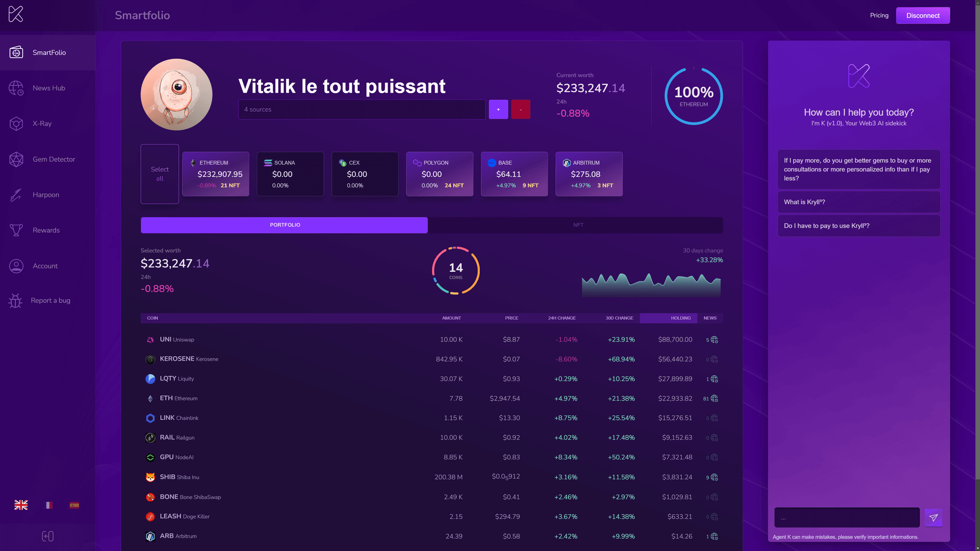Click the Agent K chat input field
980x551 pixels.
846,517
